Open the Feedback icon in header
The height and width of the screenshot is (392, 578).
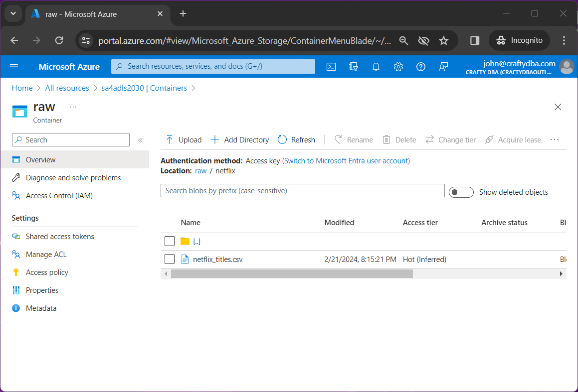443,67
